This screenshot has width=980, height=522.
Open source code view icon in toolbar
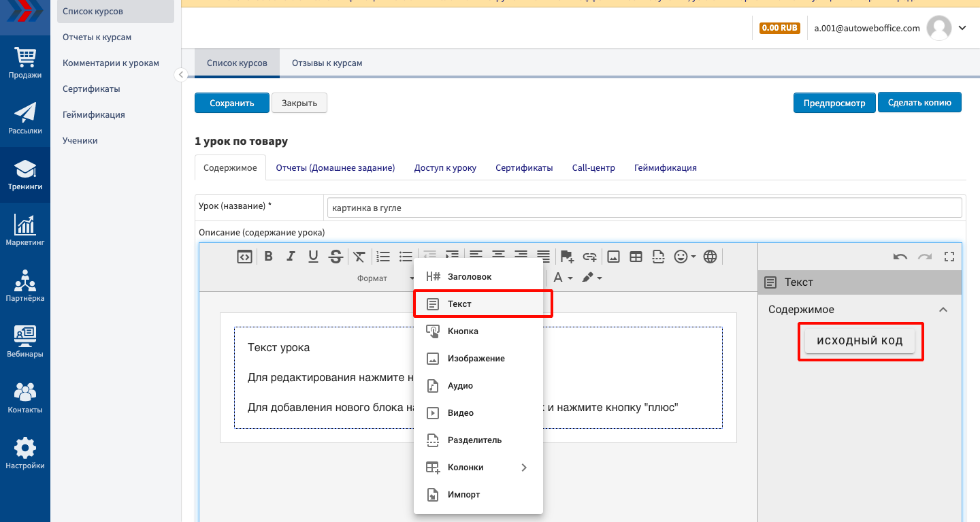[x=244, y=257]
